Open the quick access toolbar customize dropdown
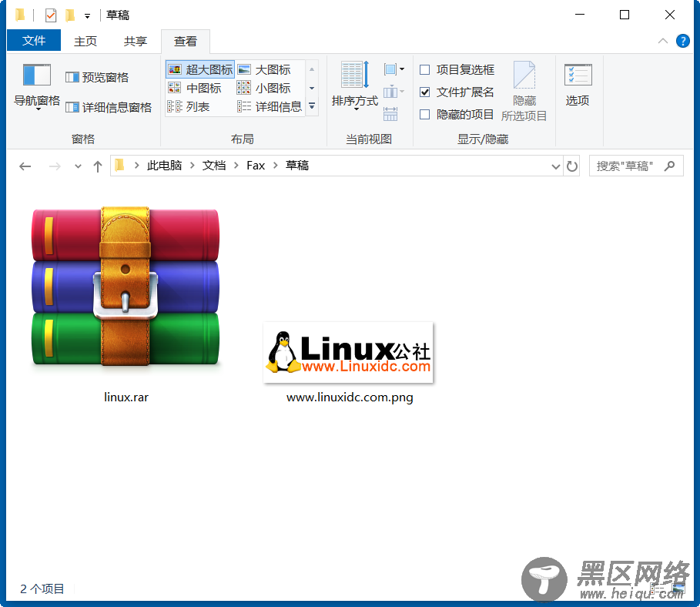The image size is (700, 607). pyautogui.click(x=88, y=16)
